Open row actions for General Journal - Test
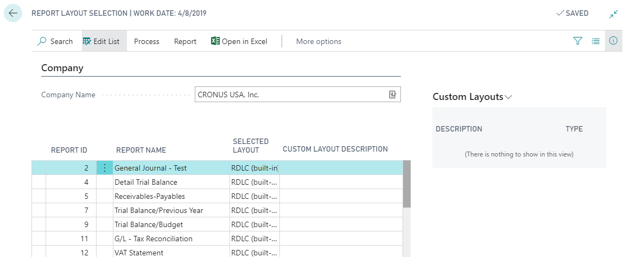This screenshot has height=257, width=644. [x=105, y=168]
